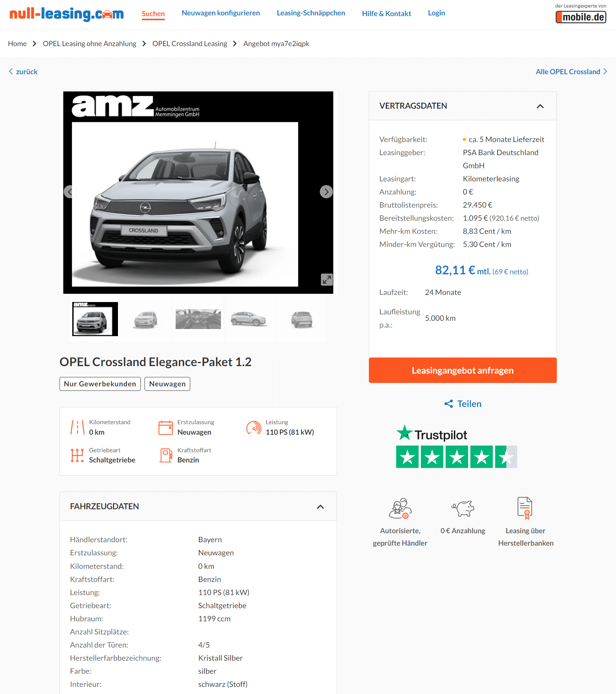The image size is (616, 694).
Task: Click the authorized dealers icon
Action: [400, 509]
